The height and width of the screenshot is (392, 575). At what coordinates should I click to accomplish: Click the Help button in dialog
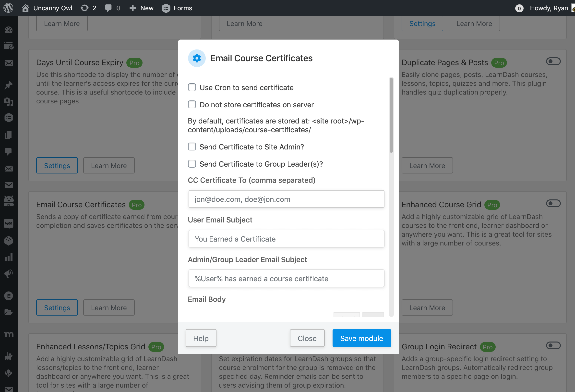201,338
